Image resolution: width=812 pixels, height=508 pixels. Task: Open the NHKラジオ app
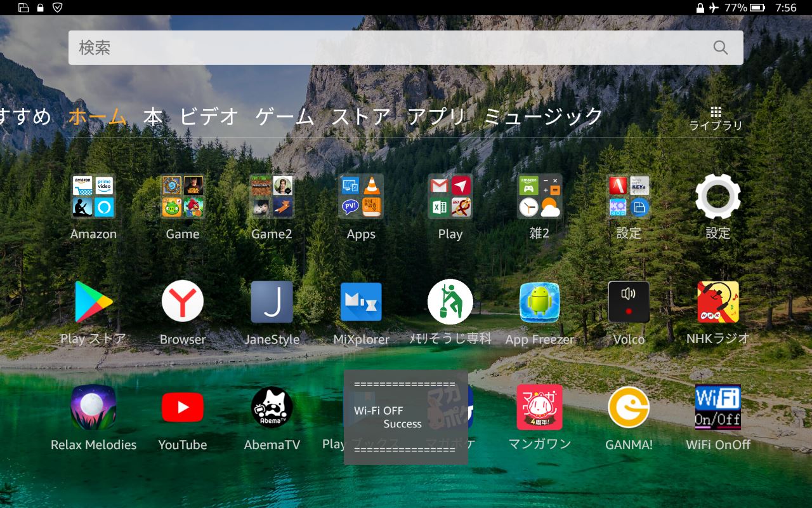tap(718, 302)
